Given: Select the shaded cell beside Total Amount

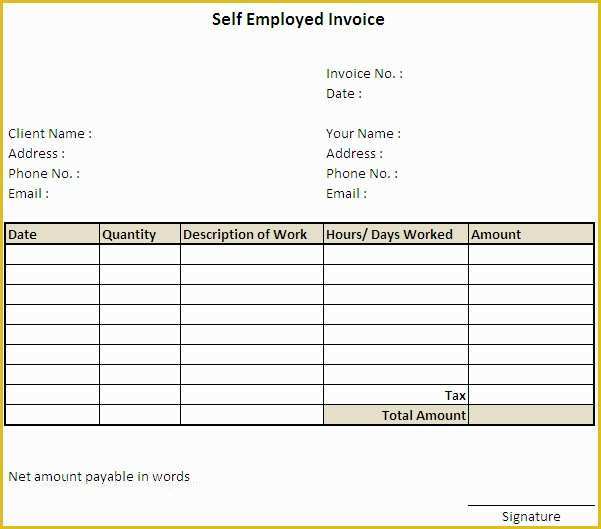Looking at the screenshot, I should tap(531, 415).
